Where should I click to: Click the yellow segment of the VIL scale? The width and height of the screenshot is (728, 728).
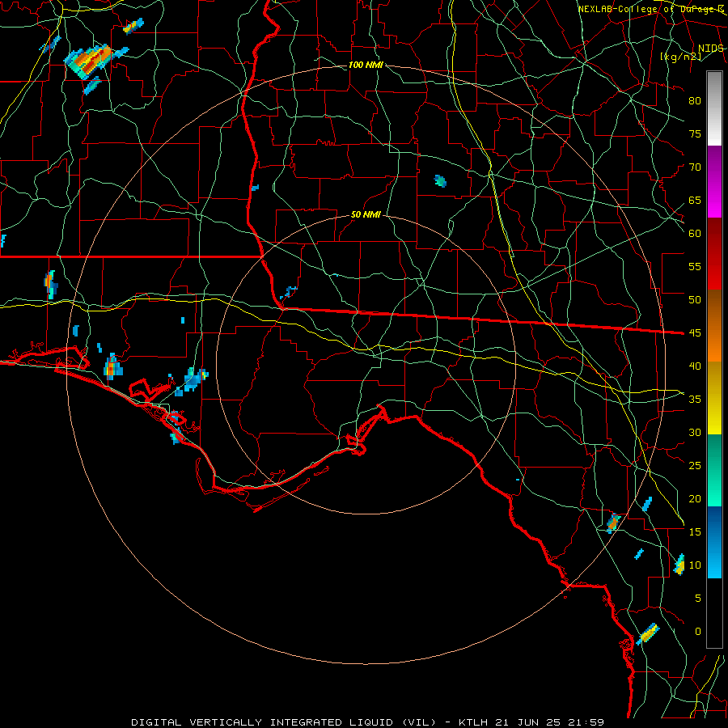point(714,398)
